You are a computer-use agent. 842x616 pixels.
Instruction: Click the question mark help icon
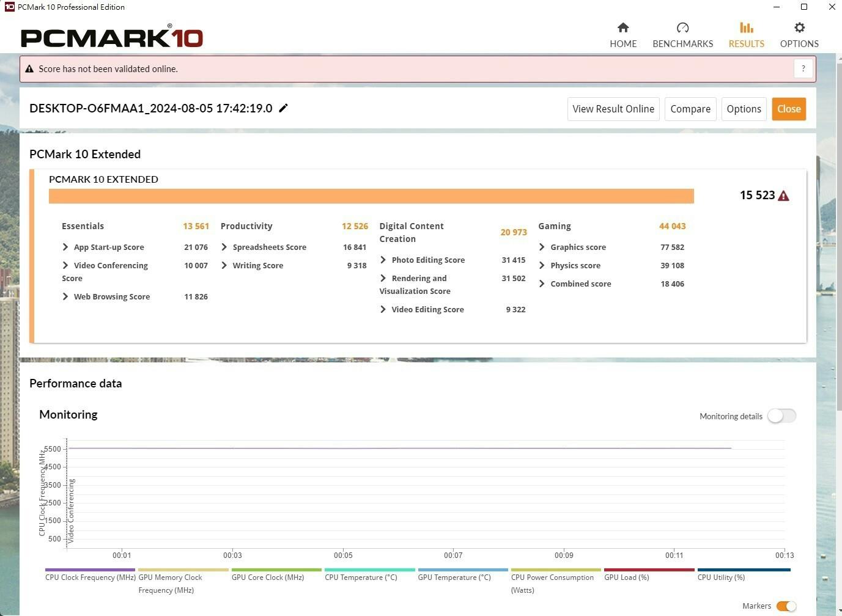click(803, 68)
